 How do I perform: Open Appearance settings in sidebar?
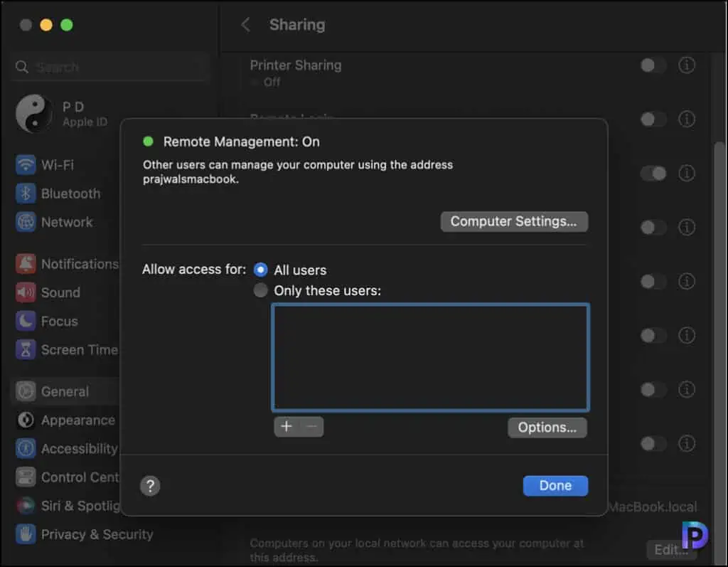65,420
